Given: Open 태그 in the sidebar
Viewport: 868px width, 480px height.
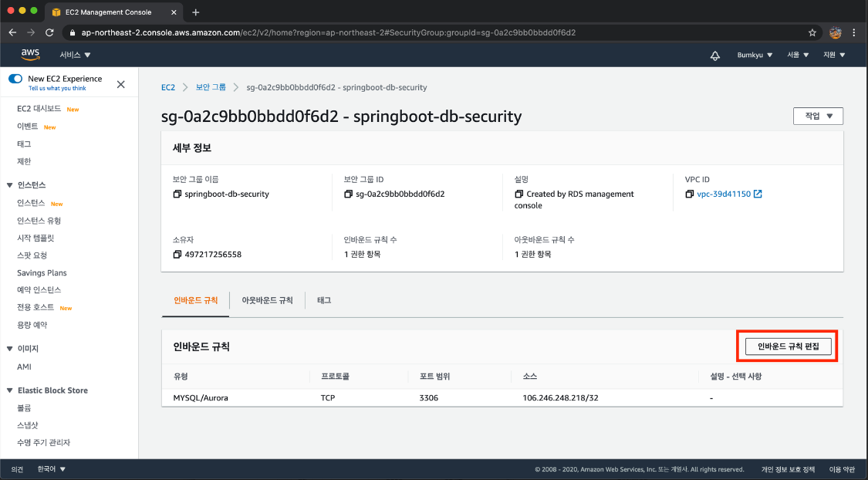Looking at the screenshot, I should point(24,144).
